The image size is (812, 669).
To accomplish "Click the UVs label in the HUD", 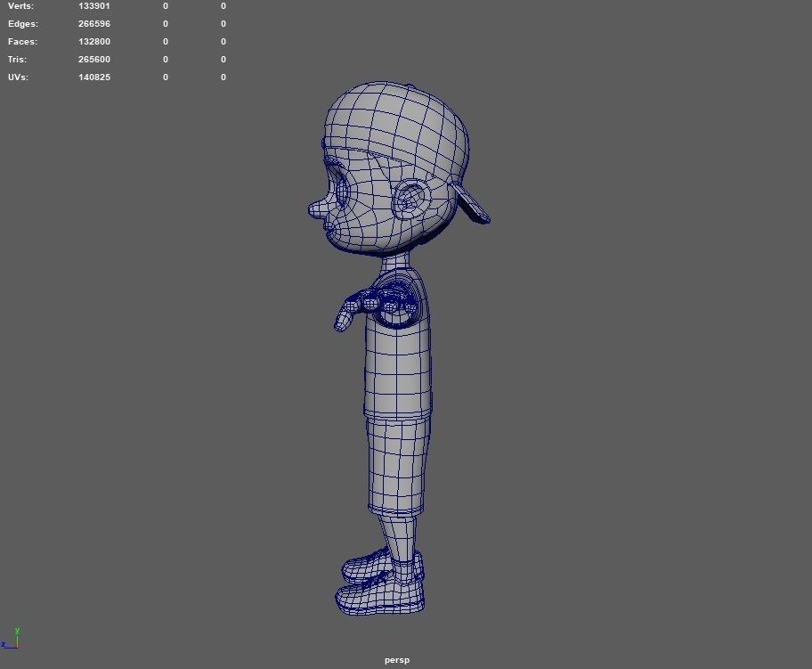I will pyautogui.click(x=18, y=78).
